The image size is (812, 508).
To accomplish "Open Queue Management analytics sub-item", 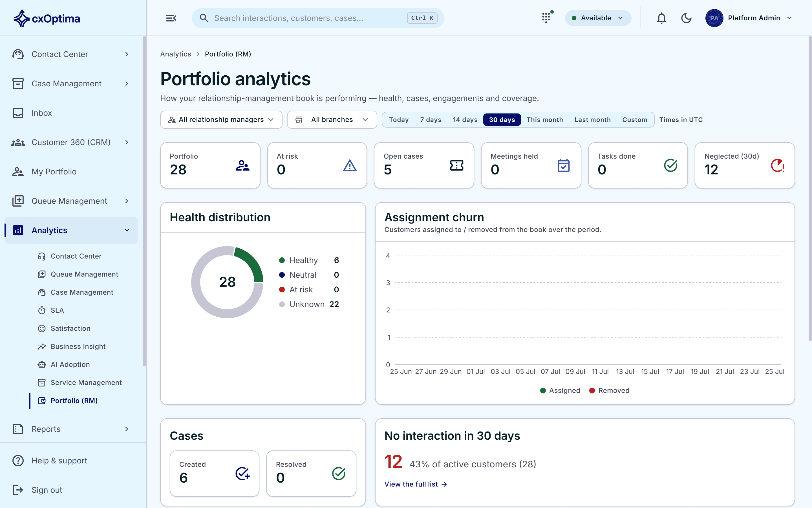I will [84, 274].
